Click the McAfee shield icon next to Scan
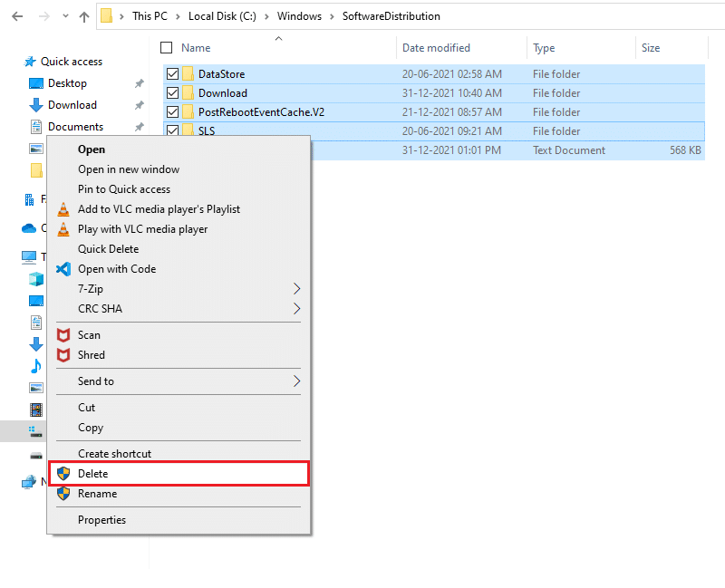The width and height of the screenshot is (725, 588). [63, 335]
